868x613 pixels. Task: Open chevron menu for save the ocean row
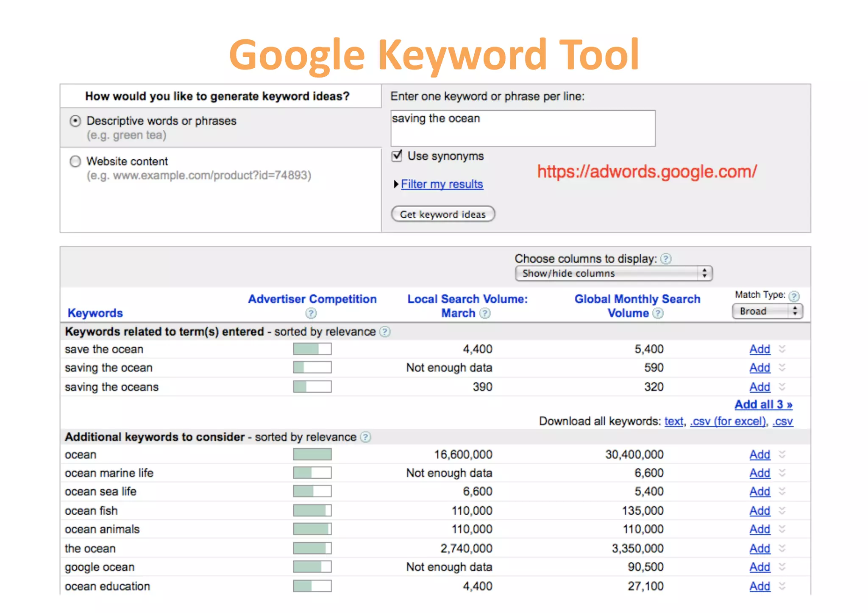(x=782, y=349)
